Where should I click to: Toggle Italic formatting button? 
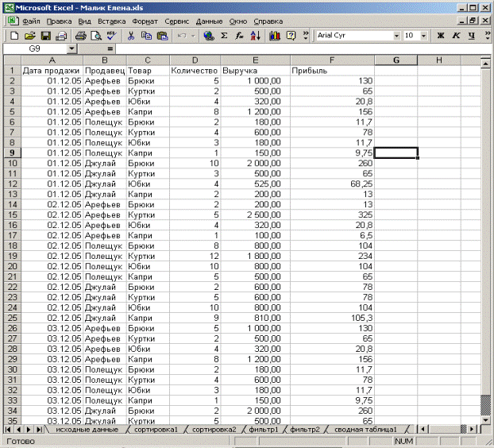(457, 36)
